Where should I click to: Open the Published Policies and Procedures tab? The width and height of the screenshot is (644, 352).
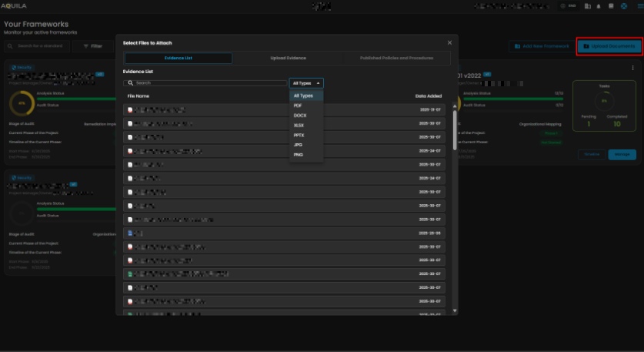coord(395,58)
